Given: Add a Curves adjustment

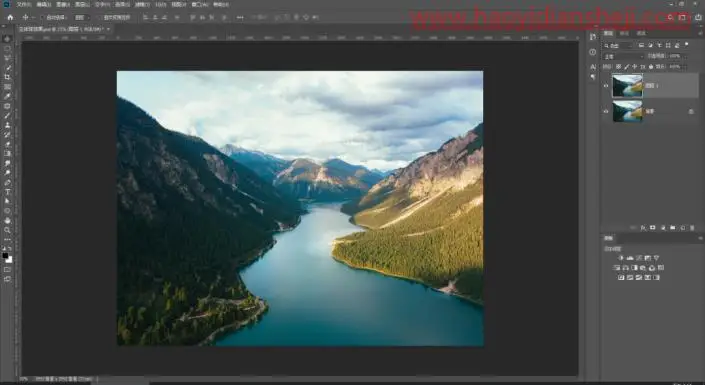Looking at the screenshot, I should pyautogui.click(x=639, y=258).
